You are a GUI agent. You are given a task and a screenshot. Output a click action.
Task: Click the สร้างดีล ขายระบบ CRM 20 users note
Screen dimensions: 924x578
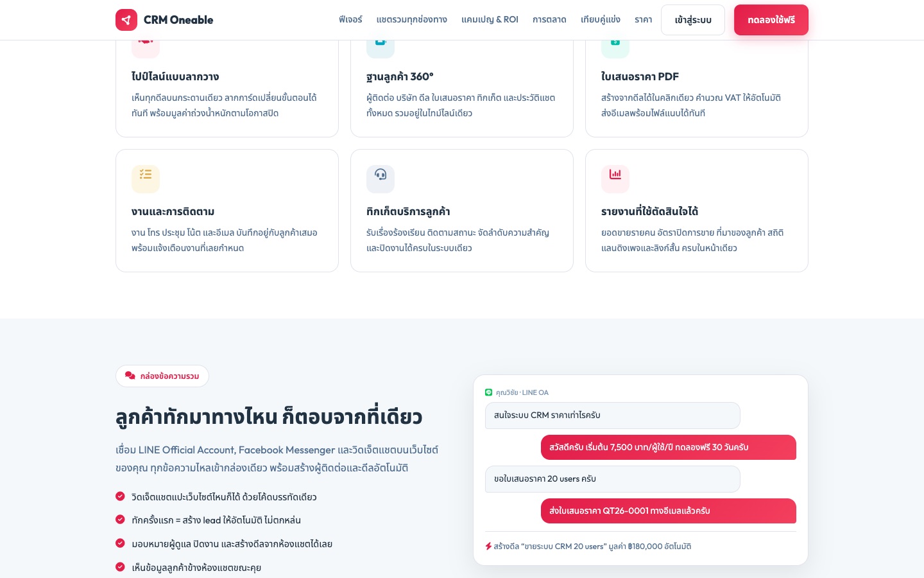(x=588, y=547)
